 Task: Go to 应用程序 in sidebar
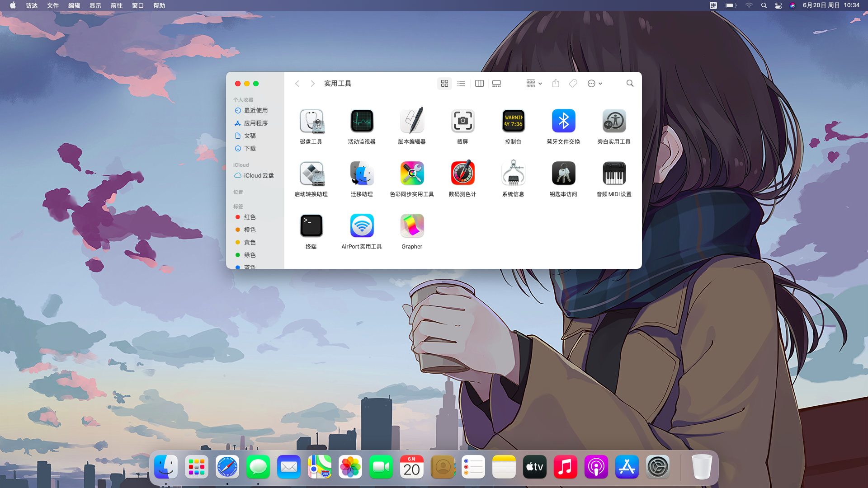click(x=255, y=123)
